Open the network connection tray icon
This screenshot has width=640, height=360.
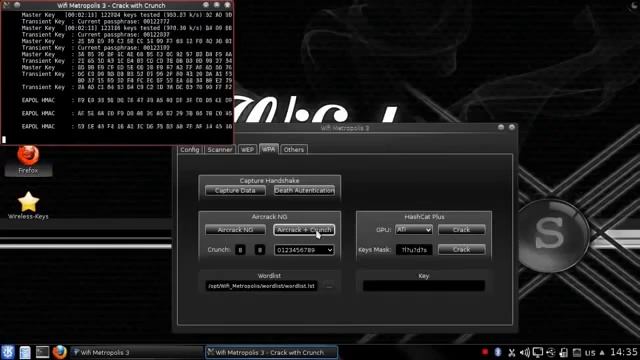pos(551,352)
